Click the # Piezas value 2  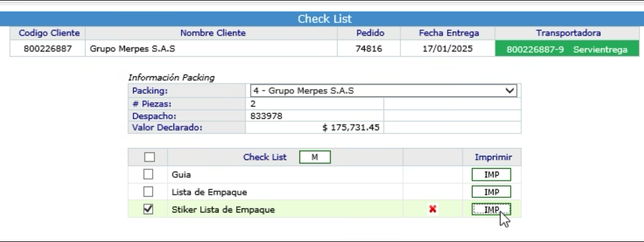[x=253, y=103]
